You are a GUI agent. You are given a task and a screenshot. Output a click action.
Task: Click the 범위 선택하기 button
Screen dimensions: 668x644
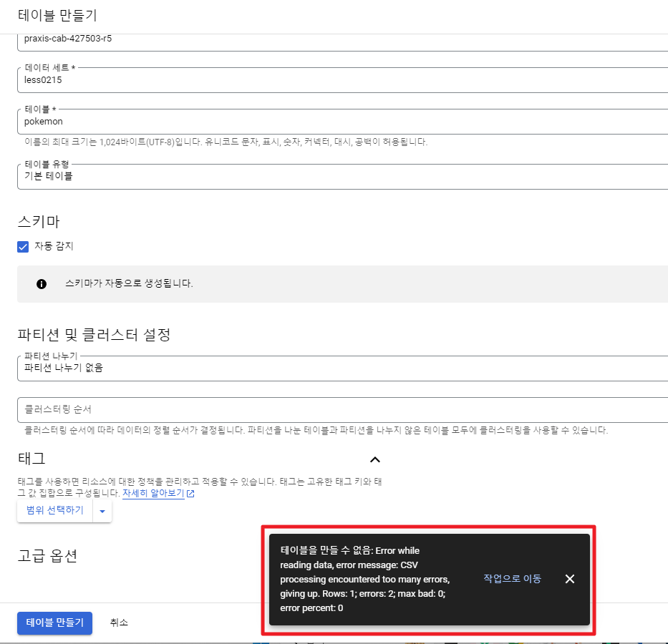(x=55, y=510)
